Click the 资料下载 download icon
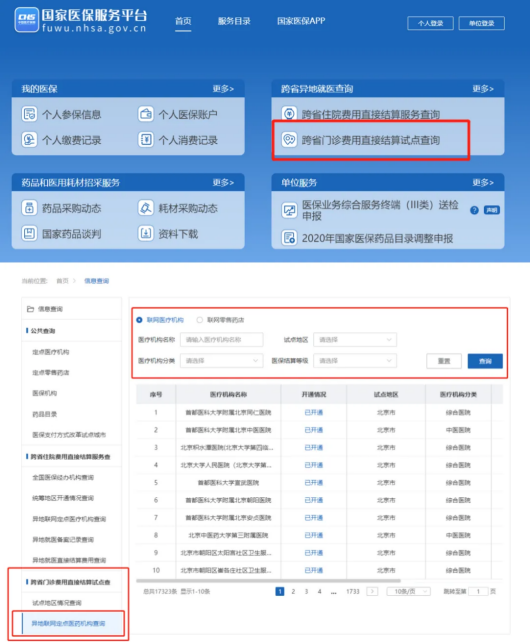Screen dimensions: 531x642 pyautogui.click(x=146, y=234)
